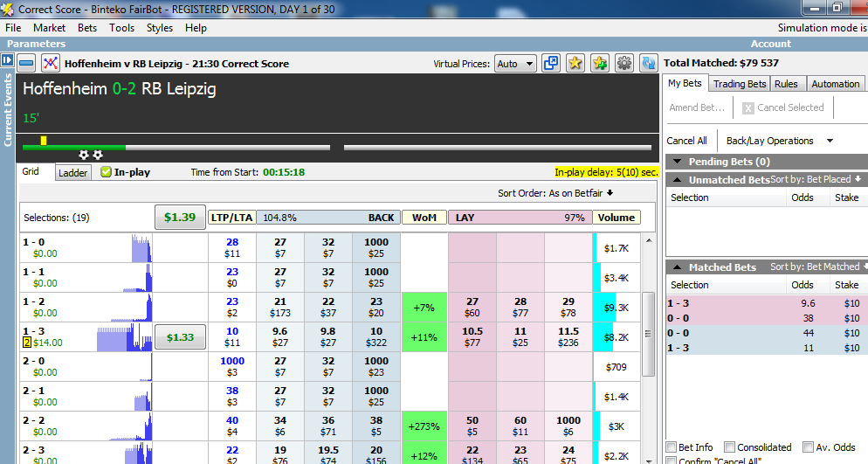Click the yellow star favorites icon

pos(575,63)
